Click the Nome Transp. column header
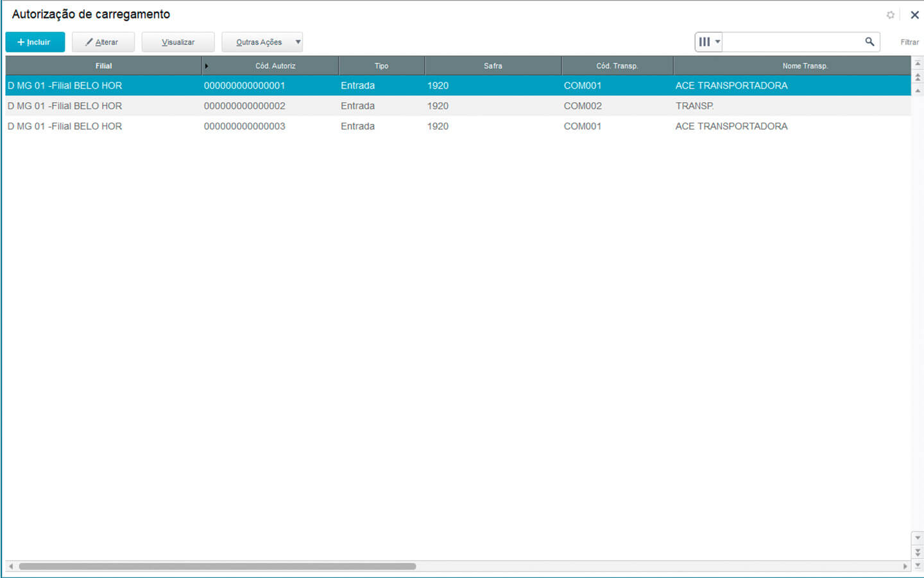The width and height of the screenshot is (924, 578). (805, 66)
